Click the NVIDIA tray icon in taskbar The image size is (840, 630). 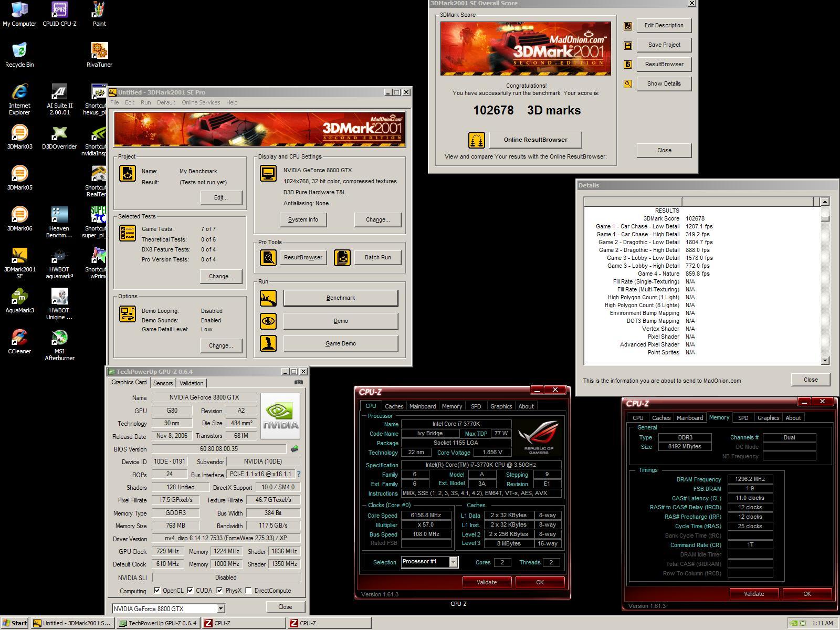(793, 623)
